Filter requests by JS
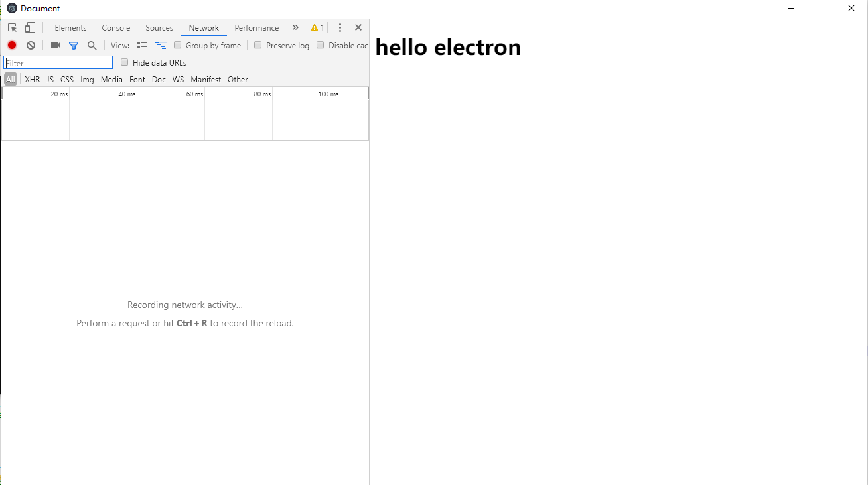868x485 pixels. [50, 80]
